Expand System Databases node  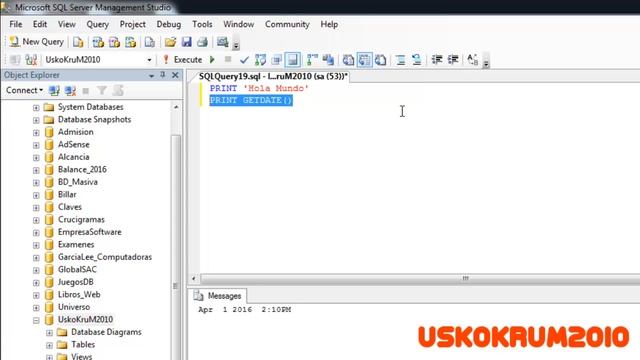click(x=36, y=108)
